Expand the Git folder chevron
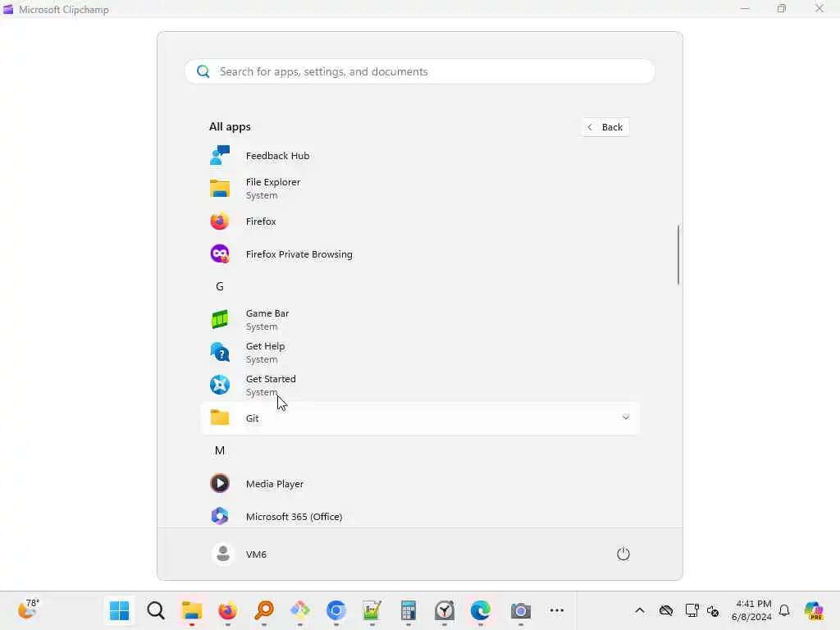Viewport: 840px width, 630px height. click(x=625, y=418)
